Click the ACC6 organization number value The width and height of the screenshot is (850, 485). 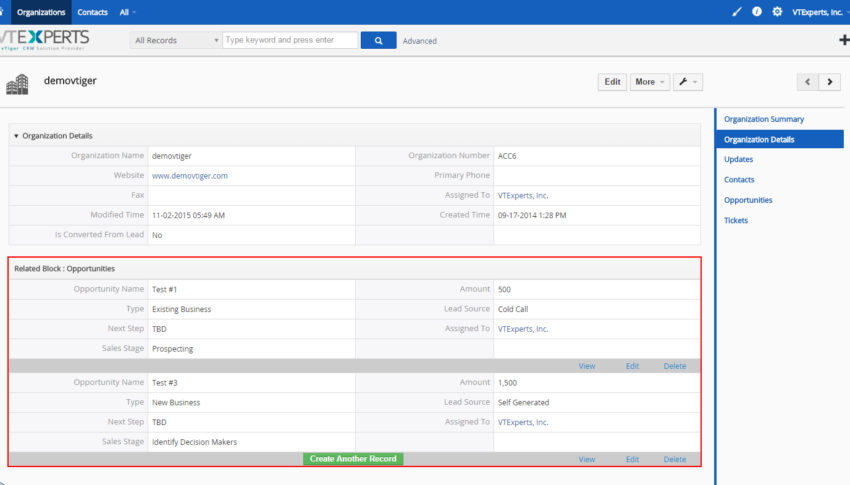click(507, 156)
